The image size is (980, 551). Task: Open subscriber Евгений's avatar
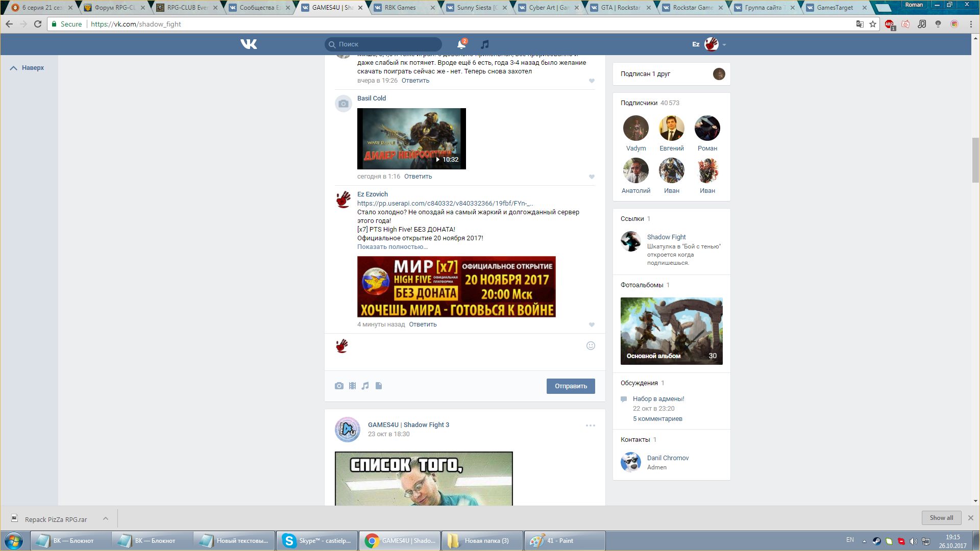(x=672, y=128)
